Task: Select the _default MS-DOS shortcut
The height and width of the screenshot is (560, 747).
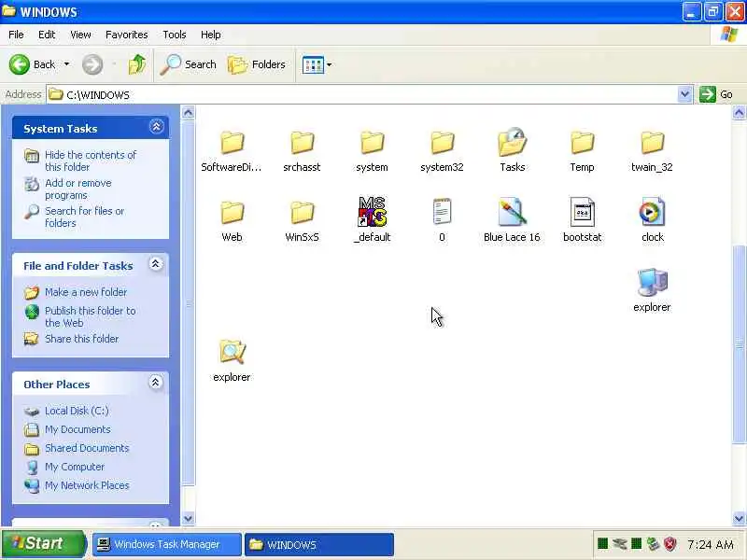Action: (372, 220)
